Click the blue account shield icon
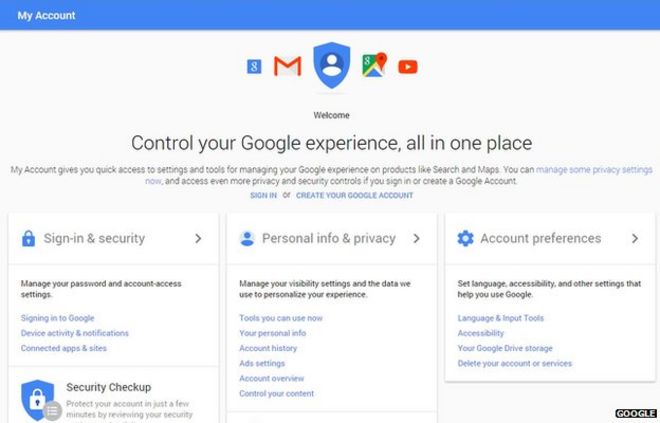 pyautogui.click(x=329, y=65)
